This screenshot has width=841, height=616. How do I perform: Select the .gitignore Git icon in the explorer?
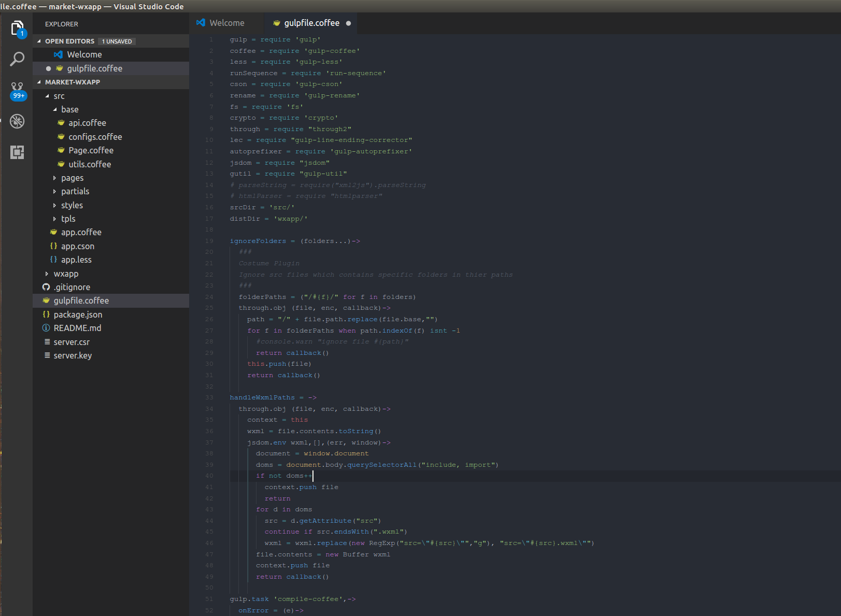[46, 286]
